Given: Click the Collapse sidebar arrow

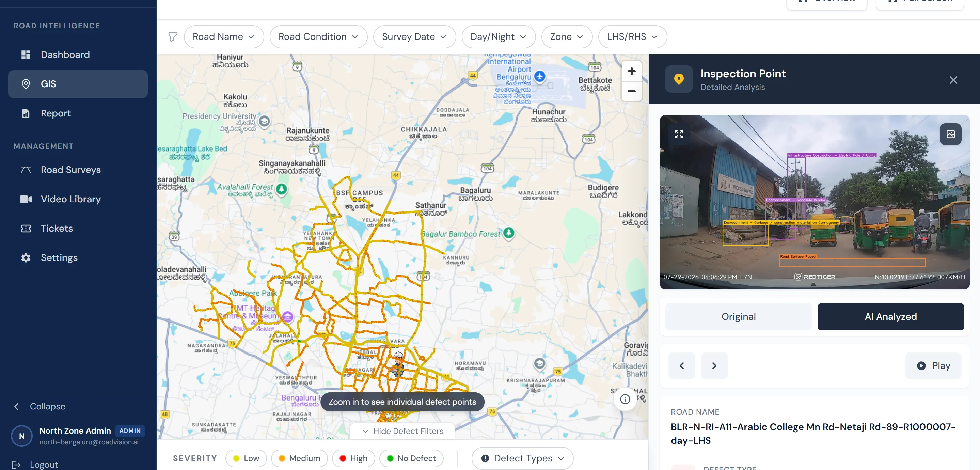Looking at the screenshot, I should 16,406.
